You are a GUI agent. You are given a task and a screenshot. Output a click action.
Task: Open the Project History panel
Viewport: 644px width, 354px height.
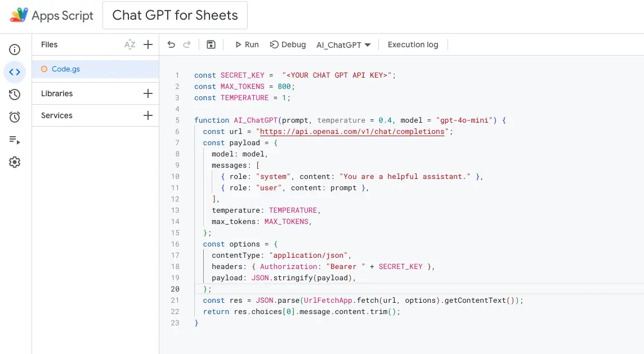click(15, 94)
